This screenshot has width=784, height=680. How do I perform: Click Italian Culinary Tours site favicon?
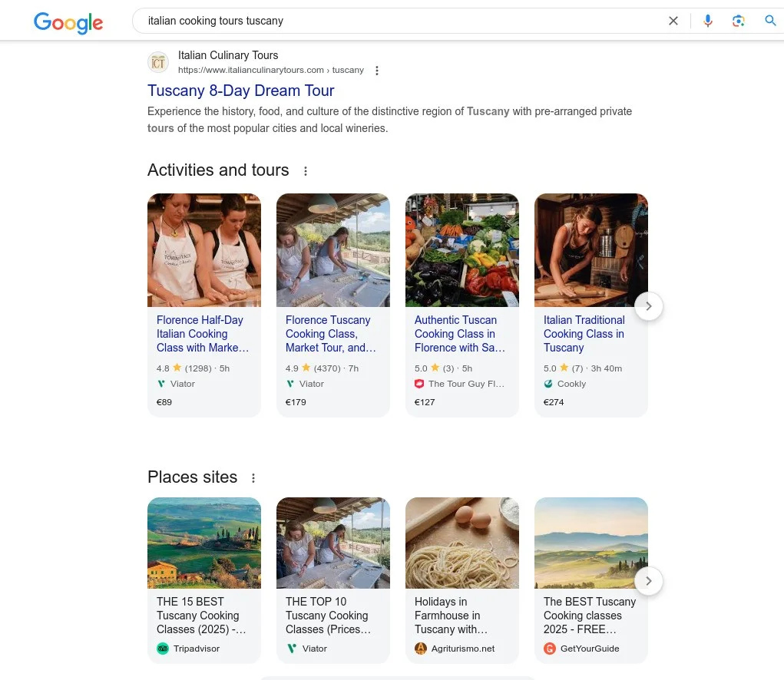(158, 62)
